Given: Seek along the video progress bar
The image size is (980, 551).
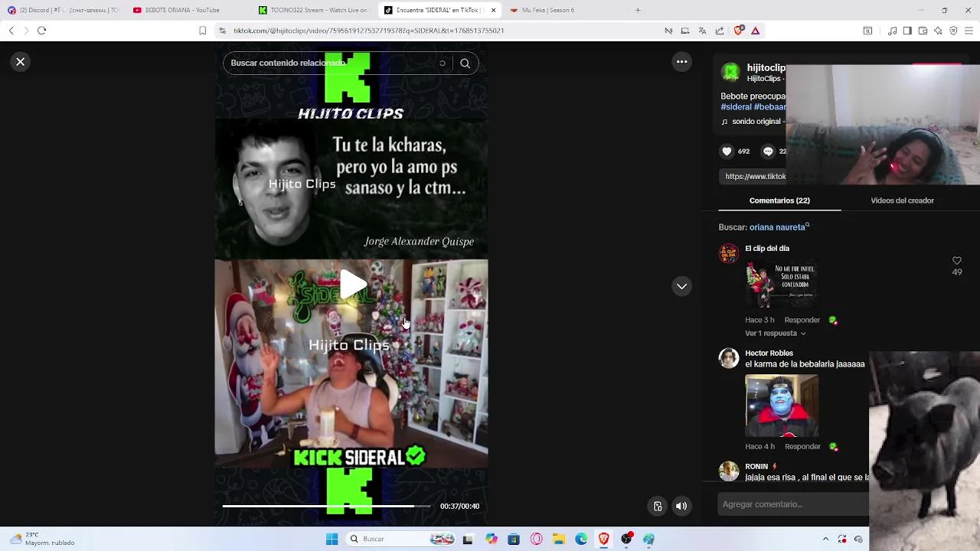Looking at the screenshot, I should [326, 506].
